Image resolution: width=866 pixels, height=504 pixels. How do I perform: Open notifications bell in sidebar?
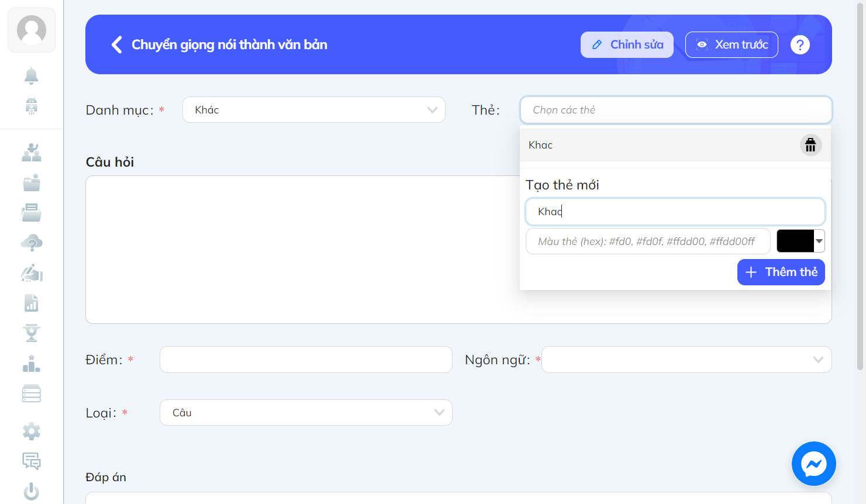[32, 75]
